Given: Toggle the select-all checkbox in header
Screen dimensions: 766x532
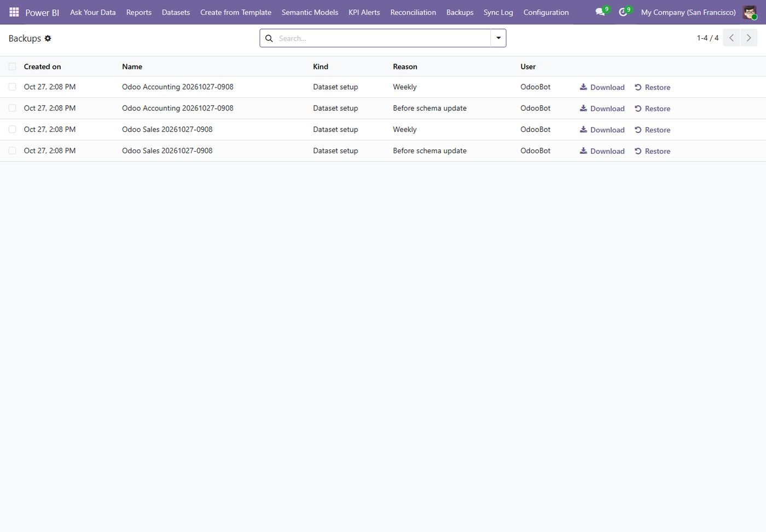Looking at the screenshot, I should (12, 67).
